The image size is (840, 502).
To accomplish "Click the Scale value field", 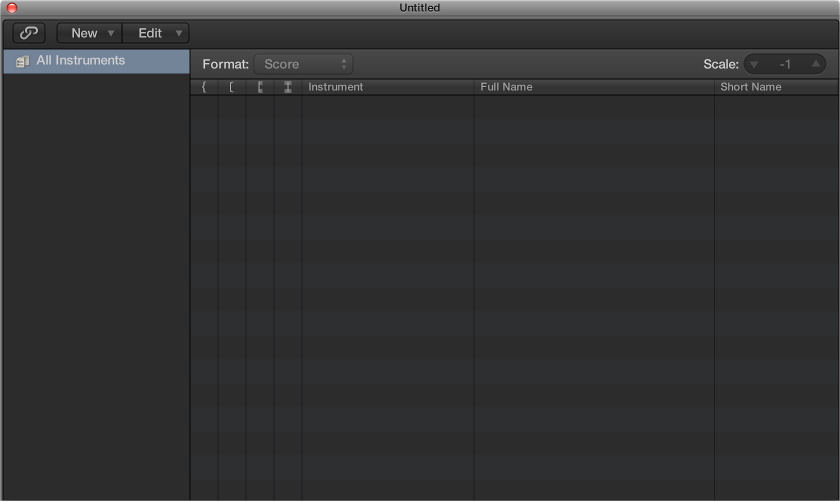I will 785,64.
